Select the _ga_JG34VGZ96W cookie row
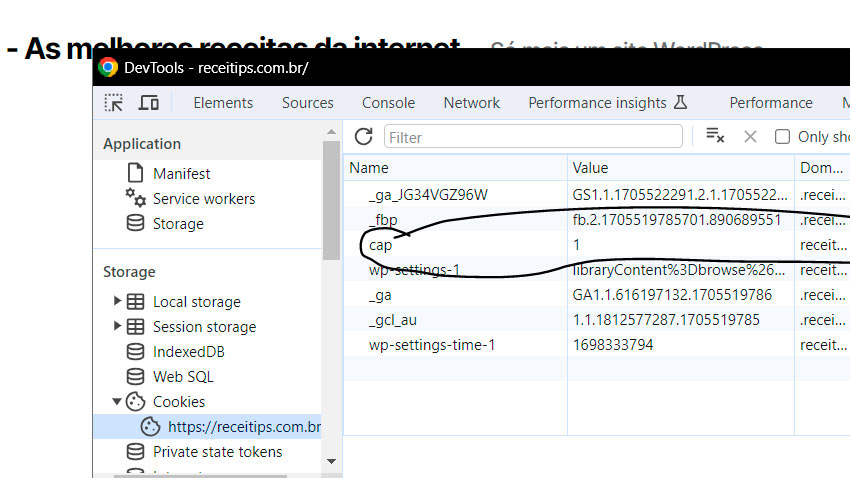The width and height of the screenshot is (850, 478). point(596,195)
